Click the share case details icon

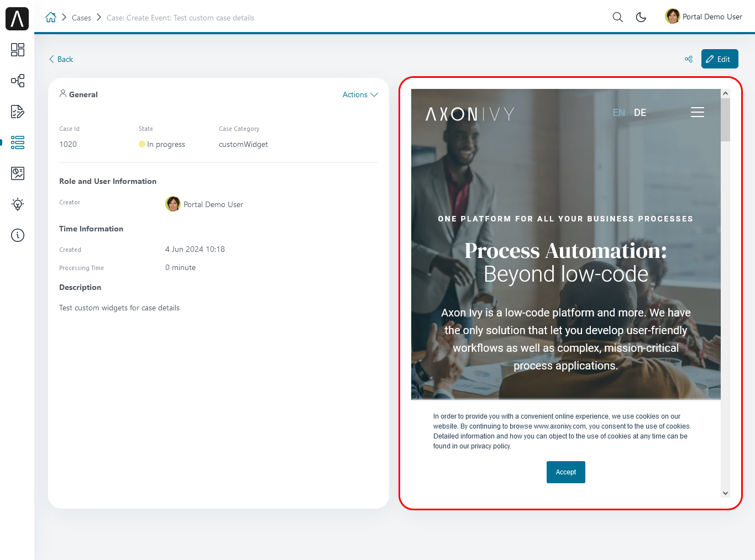tap(689, 59)
